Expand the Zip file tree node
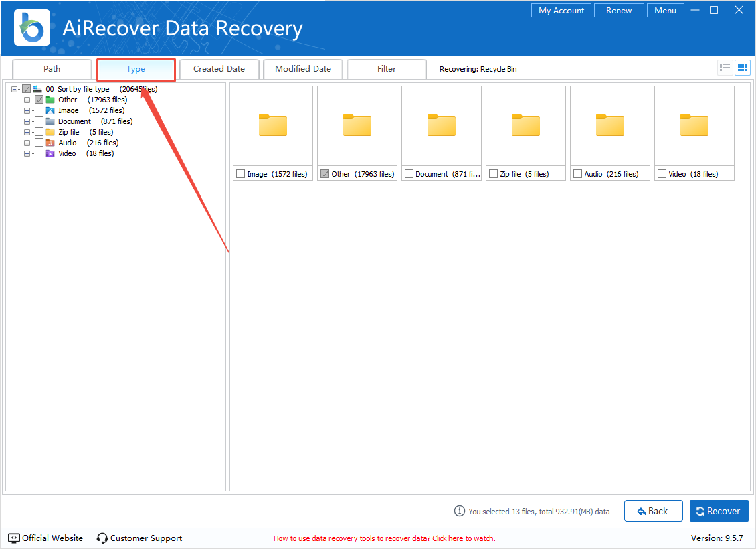This screenshot has width=756, height=549. (x=27, y=132)
